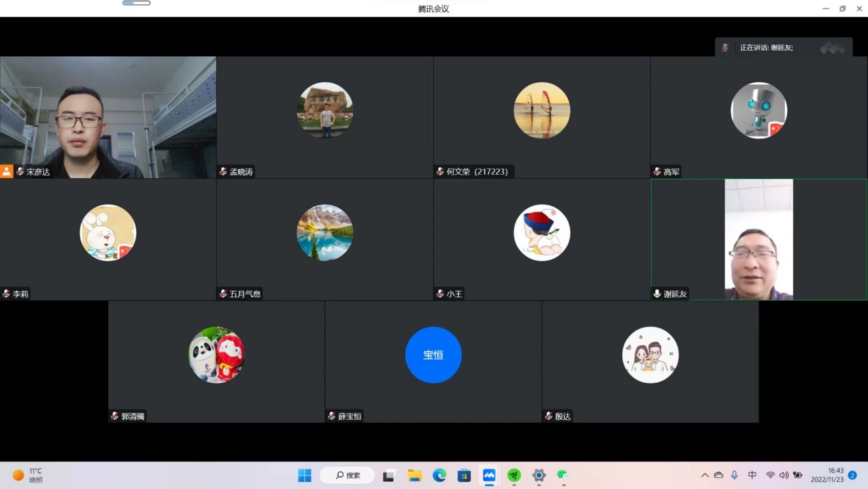Open Microsoft Edge browser in taskbar
The image size is (868, 489).
point(439,475)
